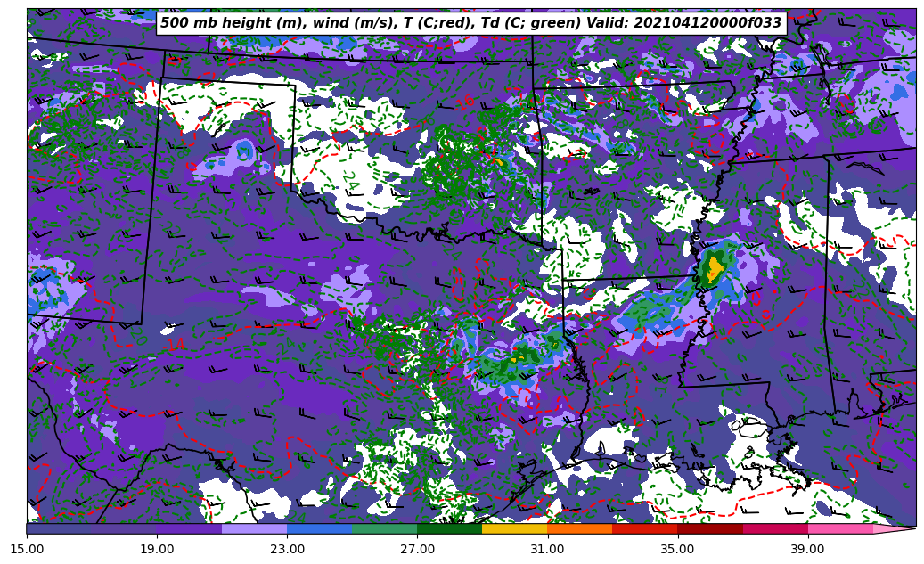Click the red contour label reading 14
The height and width of the screenshot is (564, 924).
[x=176, y=344]
